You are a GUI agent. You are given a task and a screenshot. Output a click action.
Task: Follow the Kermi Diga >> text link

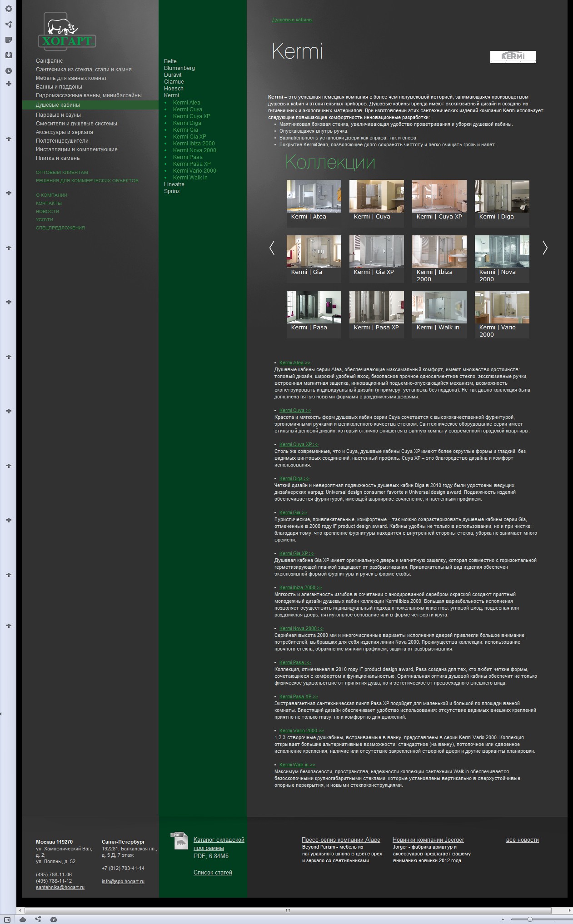point(294,479)
